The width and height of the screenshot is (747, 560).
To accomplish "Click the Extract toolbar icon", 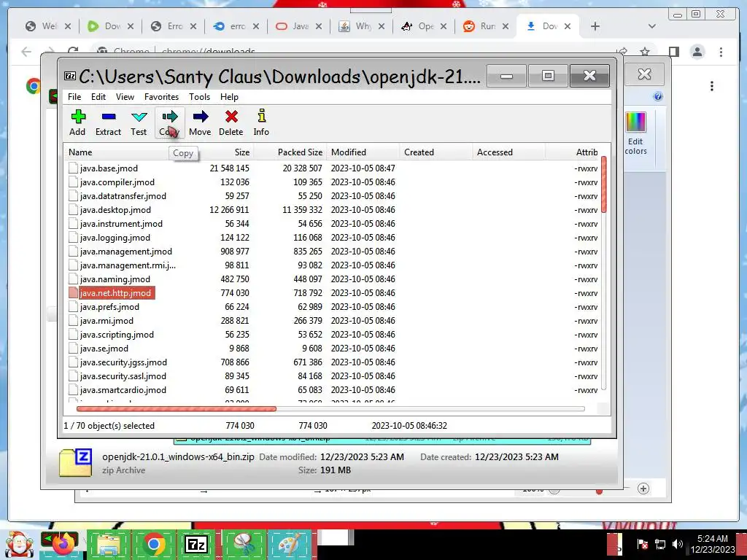I will pyautogui.click(x=108, y=122).
